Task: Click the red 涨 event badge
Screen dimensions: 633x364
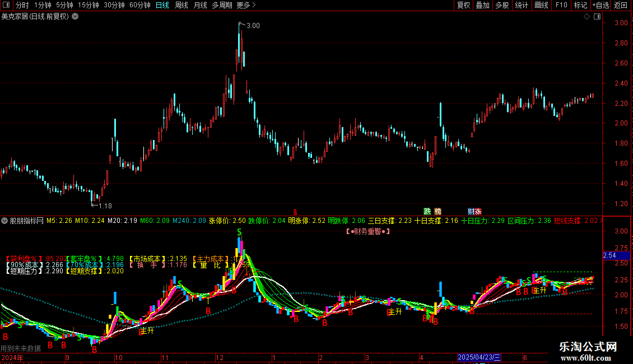Action: coord(478,212)
